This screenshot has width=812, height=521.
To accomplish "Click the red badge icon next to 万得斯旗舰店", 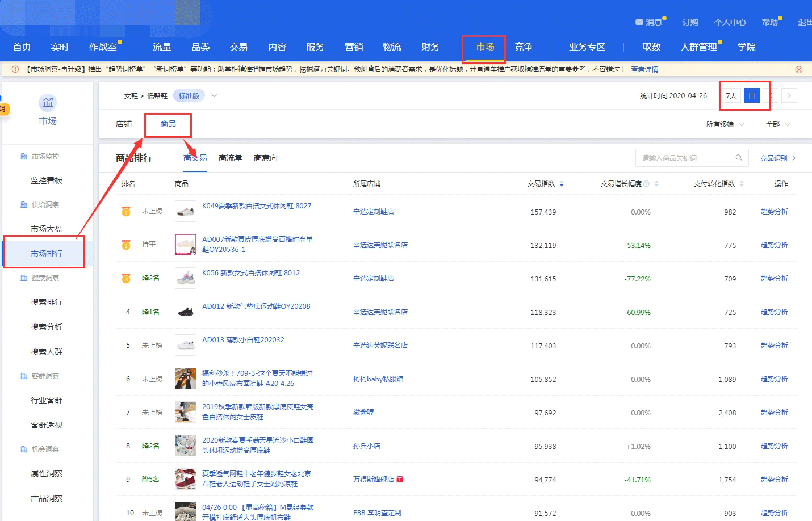I will [x=400, y=480].
